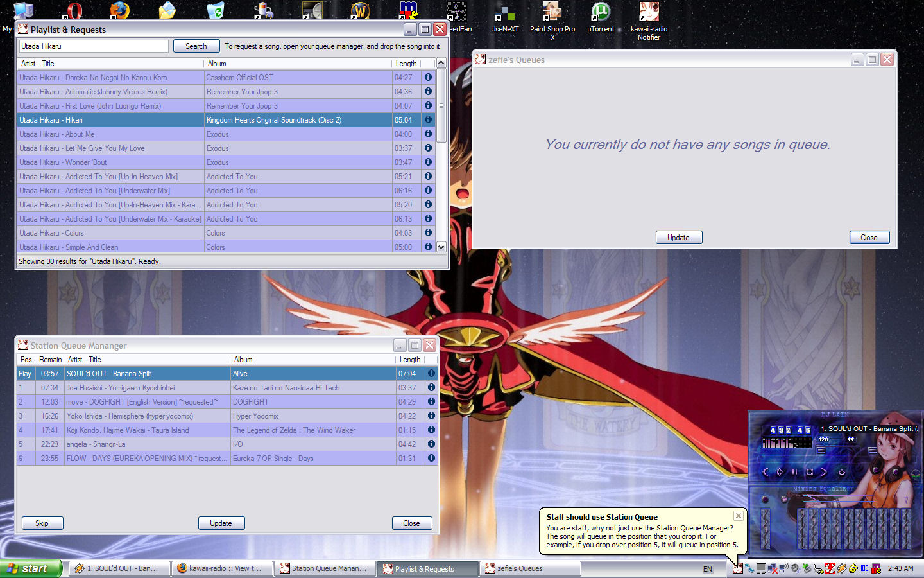Go to previous track in player
This screenshot has width=924, height=578.
tap(766, 471)
